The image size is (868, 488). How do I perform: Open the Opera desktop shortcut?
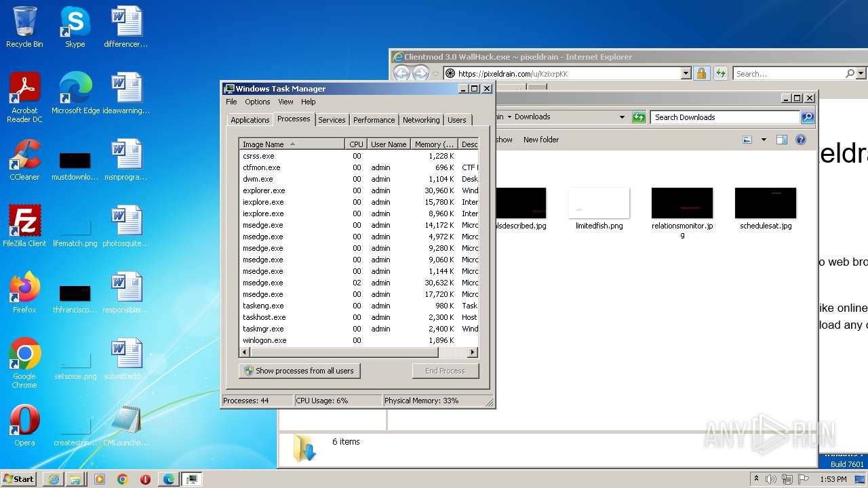coord(24,426)
